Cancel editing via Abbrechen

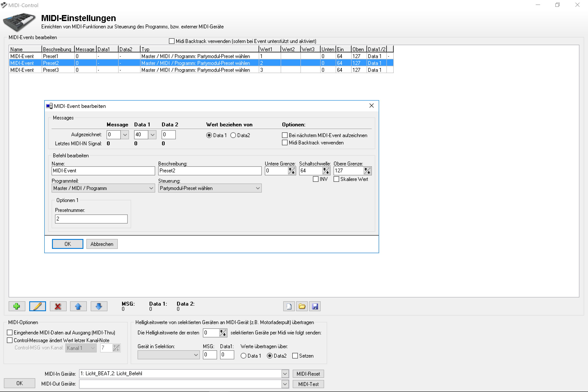coord(102,244)
